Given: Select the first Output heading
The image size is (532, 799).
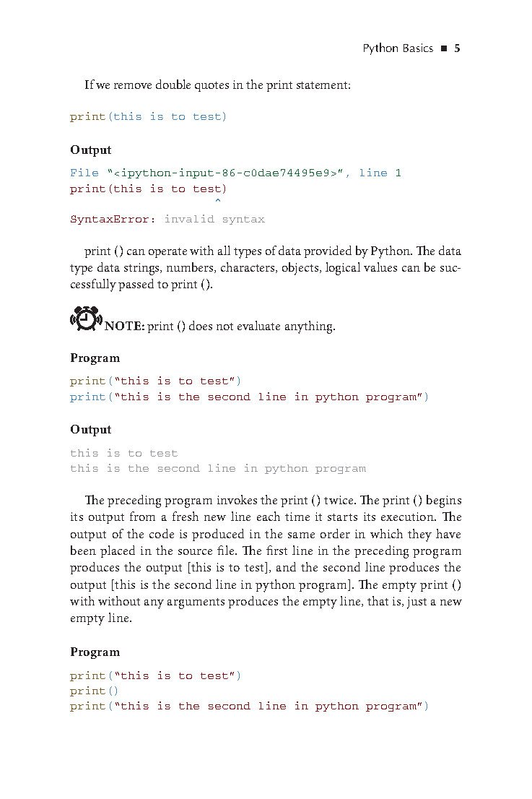Looking at the screenshot, I should (91, 150).
